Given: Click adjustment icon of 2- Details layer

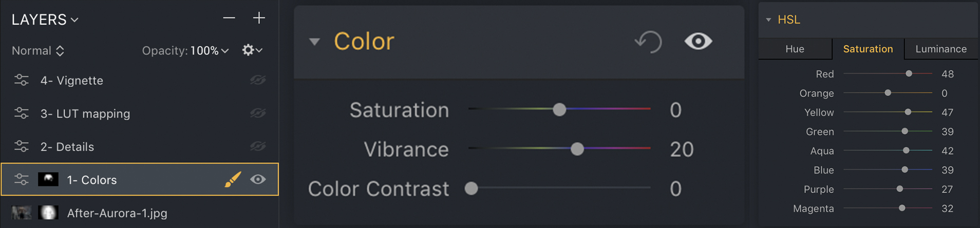Looking at the screenshot, I should point(21,146).
